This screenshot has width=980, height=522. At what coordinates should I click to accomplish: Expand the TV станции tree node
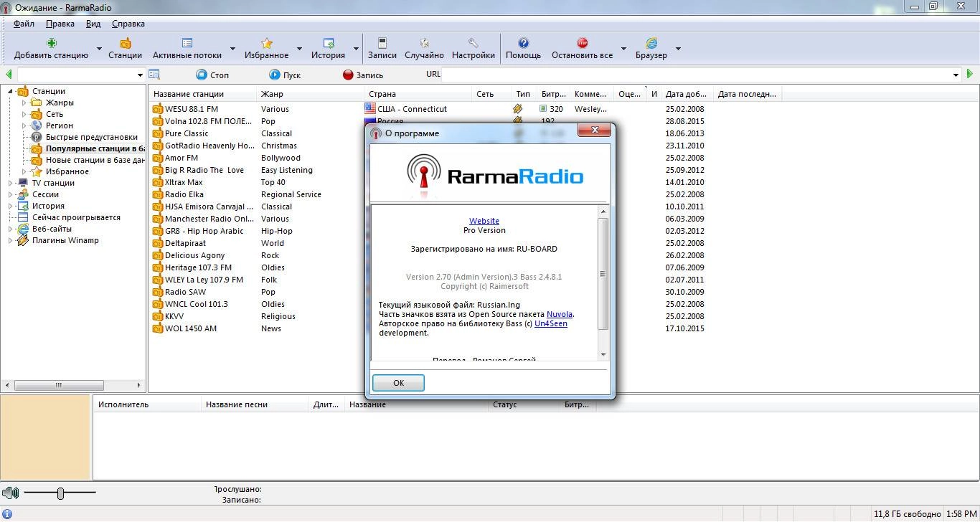11,183
